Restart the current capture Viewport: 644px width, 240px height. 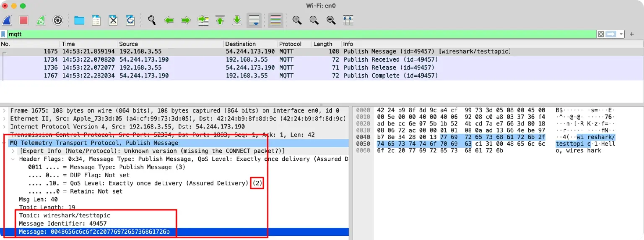[x=41, y=20]
